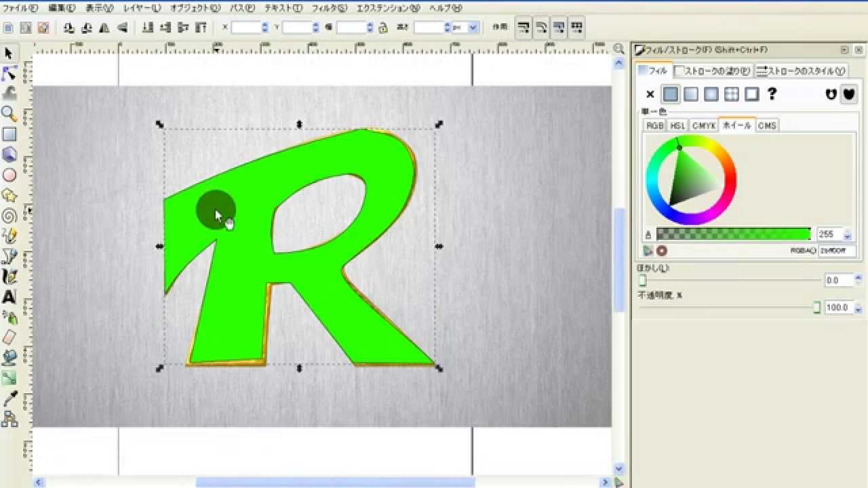The width and height of the screenshot is (868, 488).
Task: Choose radial gradient fill type
Action: coord(711,94)
